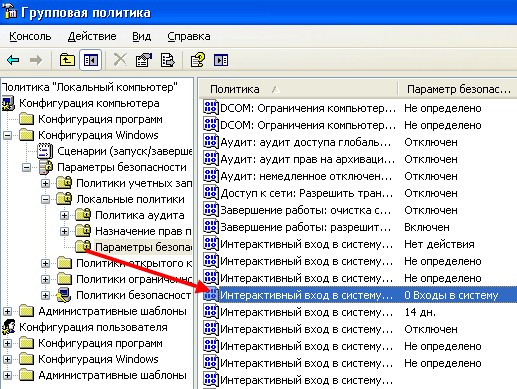Expand the user Конфигурация программ node
This screenshot has height=389, width=517.
click(x=7, y=343)
